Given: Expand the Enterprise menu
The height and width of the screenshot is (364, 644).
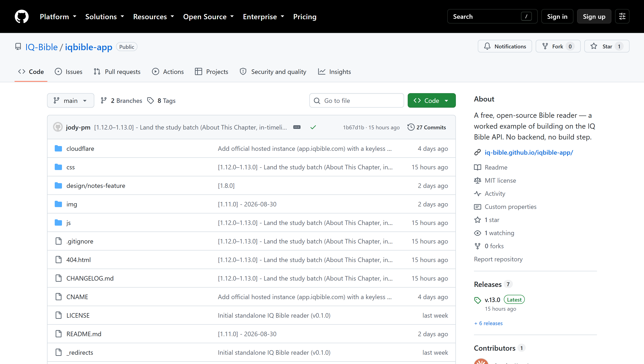Looking at the screenshot, I should pos(263,17).
